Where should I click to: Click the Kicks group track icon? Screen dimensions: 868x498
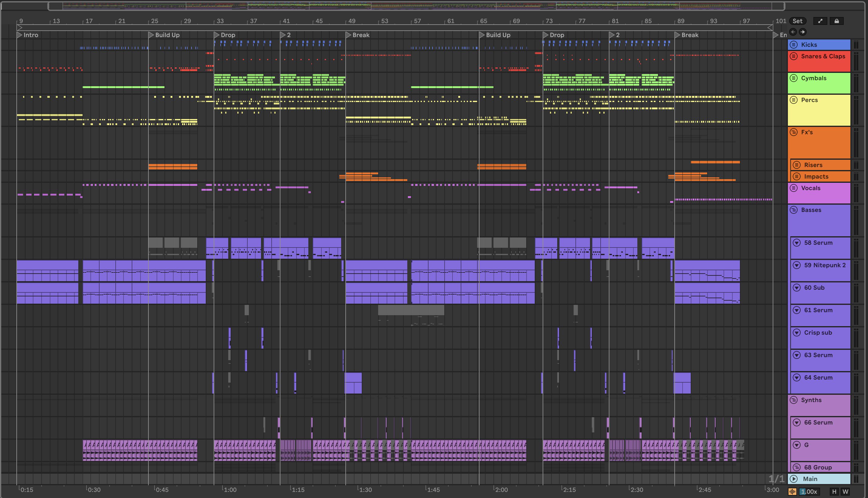pos(794,44)
